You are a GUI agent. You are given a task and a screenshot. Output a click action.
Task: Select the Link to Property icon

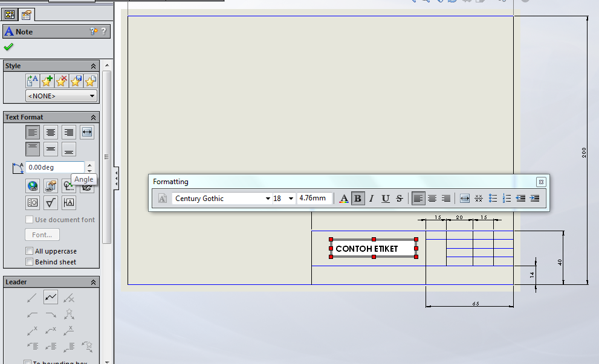pyautogui.click(x=50, y=186)
